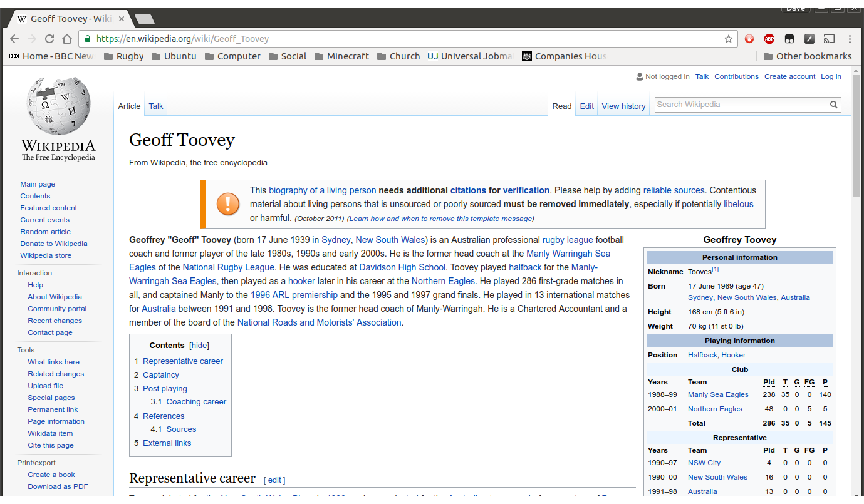This screenshot has height=504, width=864.
Task: Click the browser address bar URL
Action: coord(182,39)
